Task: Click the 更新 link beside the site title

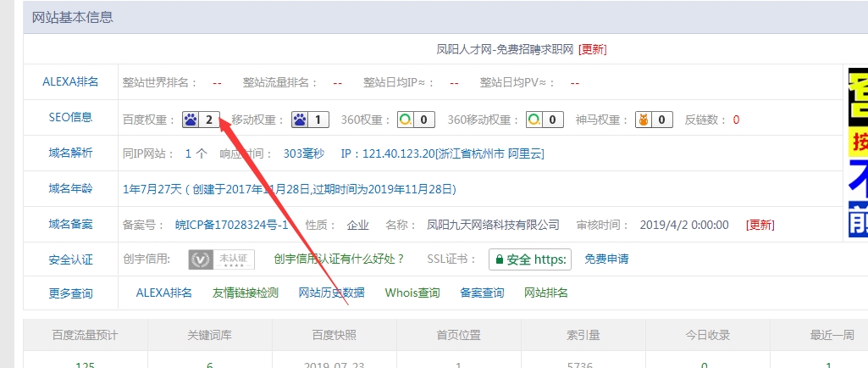Action: pos(592,49)
